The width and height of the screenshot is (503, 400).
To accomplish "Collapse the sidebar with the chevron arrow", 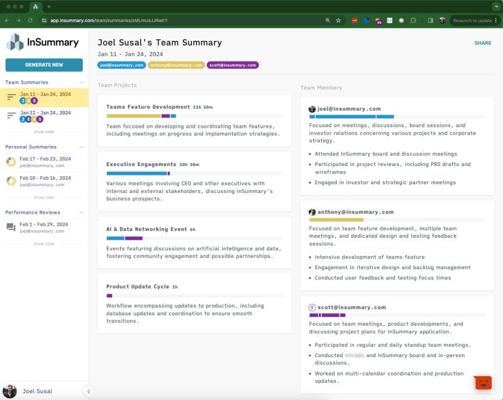I will 88,392.
